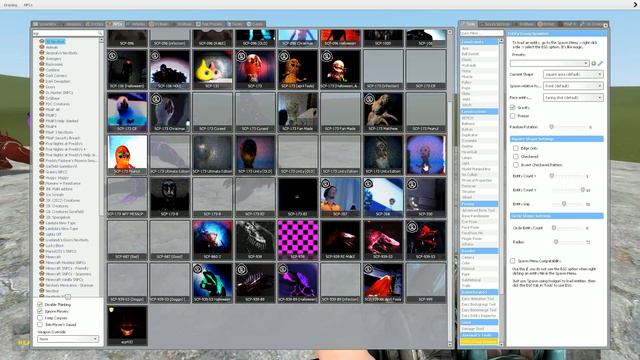Enable the Keep Corpses checkbox

pyautogui.click(x=40, y=318)
